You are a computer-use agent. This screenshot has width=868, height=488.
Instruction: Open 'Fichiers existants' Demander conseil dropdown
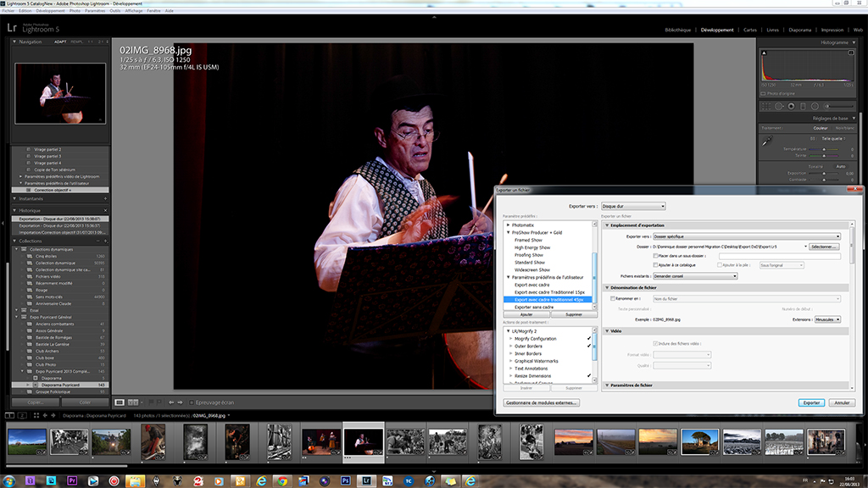click(x=695, y=276)
